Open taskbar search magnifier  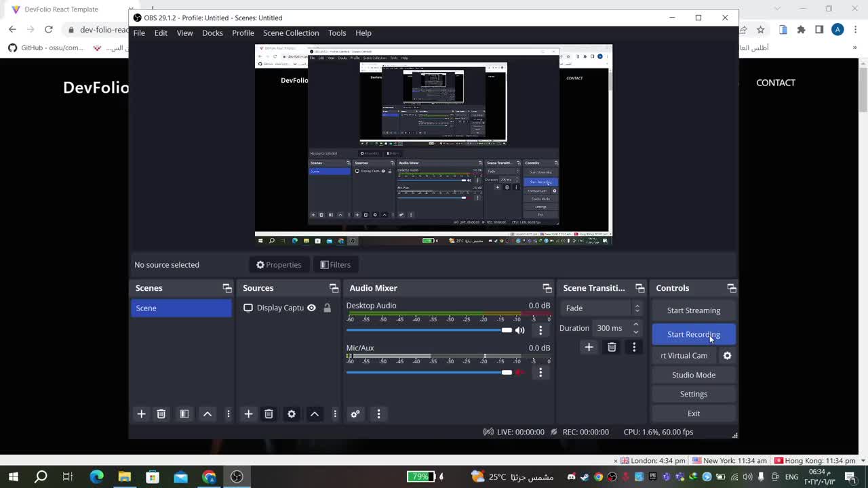41,476
